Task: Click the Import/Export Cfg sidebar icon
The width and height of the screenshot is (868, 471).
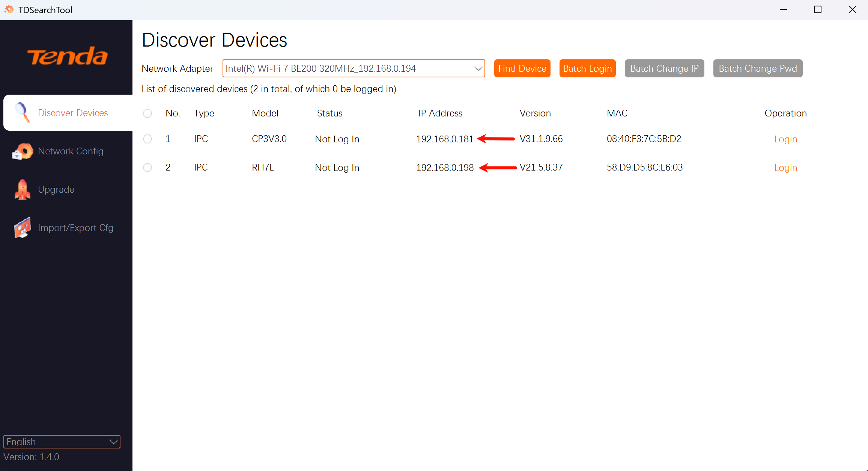Action: coord(23,228)
